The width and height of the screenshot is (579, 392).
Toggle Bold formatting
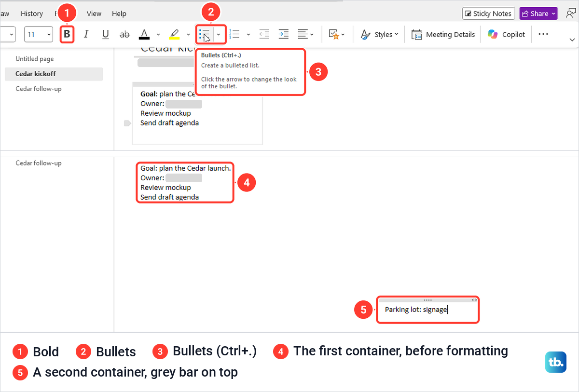[67, 34]
